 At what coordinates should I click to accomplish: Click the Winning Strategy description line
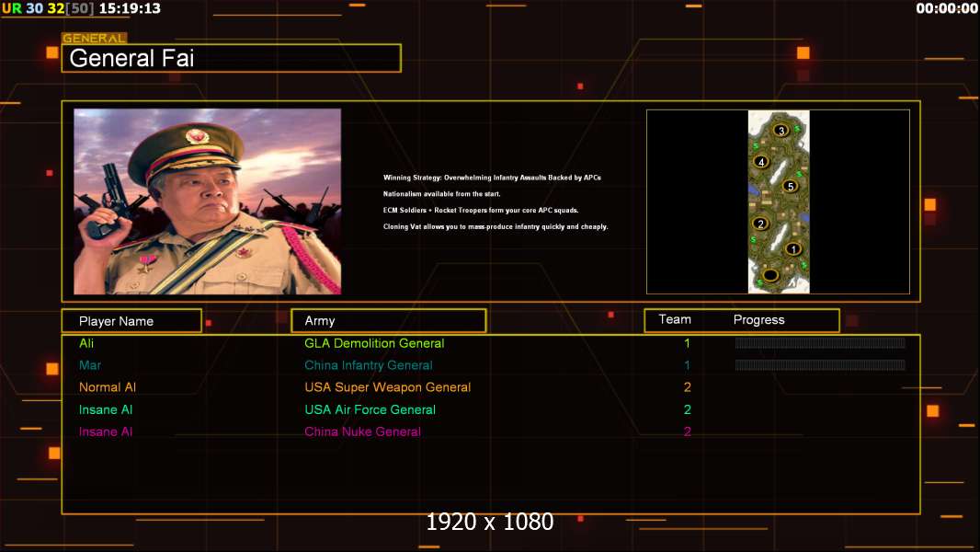coord(492,178)
